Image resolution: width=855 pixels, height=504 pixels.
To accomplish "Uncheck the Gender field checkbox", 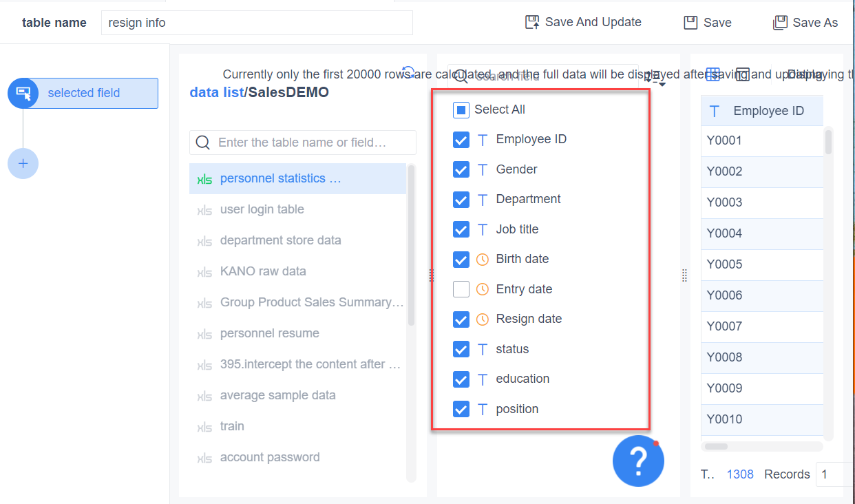I will point(461,169).
